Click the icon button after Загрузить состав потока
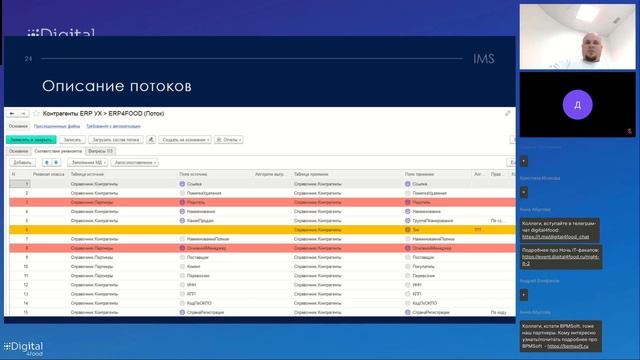Screen dimensions: 640x360 (151, 140)
